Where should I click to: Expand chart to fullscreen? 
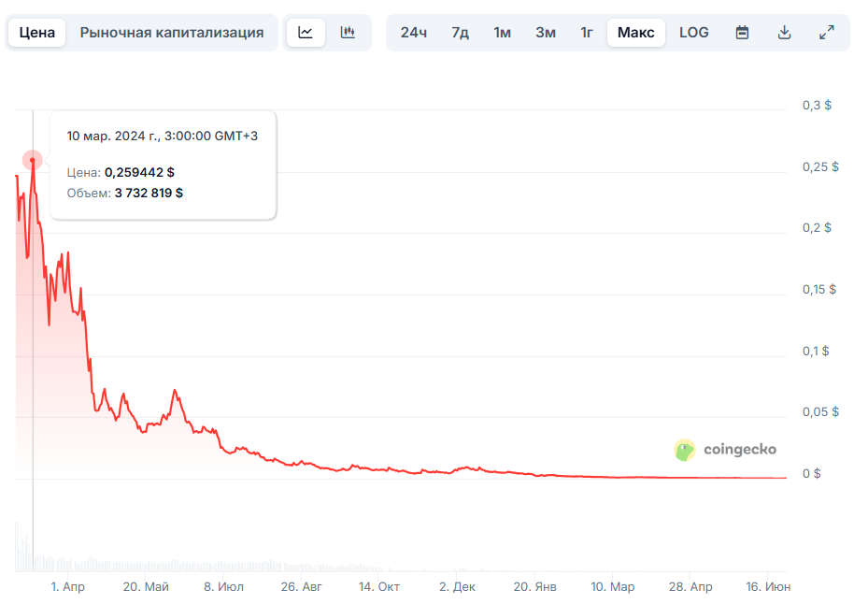(826, 33)
